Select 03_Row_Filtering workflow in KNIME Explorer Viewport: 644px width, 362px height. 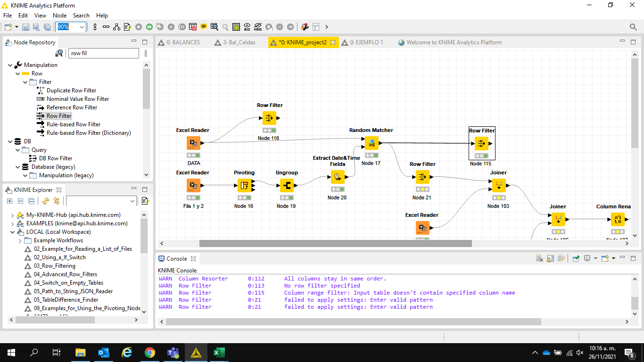[x=55, y=266]
